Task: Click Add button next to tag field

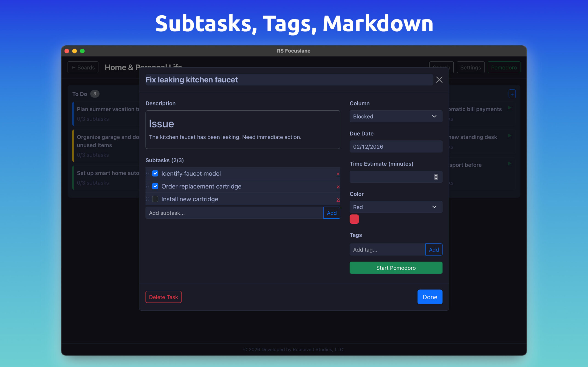Action: click(434, 250)
